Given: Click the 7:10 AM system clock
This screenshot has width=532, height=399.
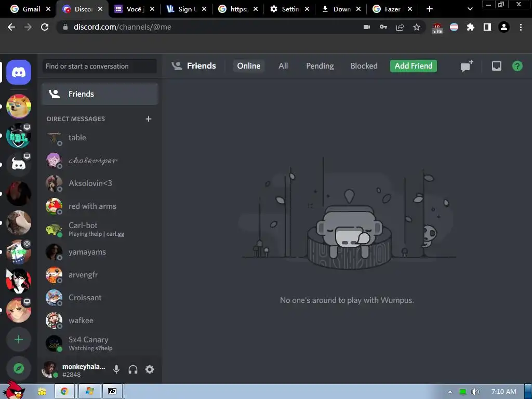Looking at the screenshot, I should [504, 392].
